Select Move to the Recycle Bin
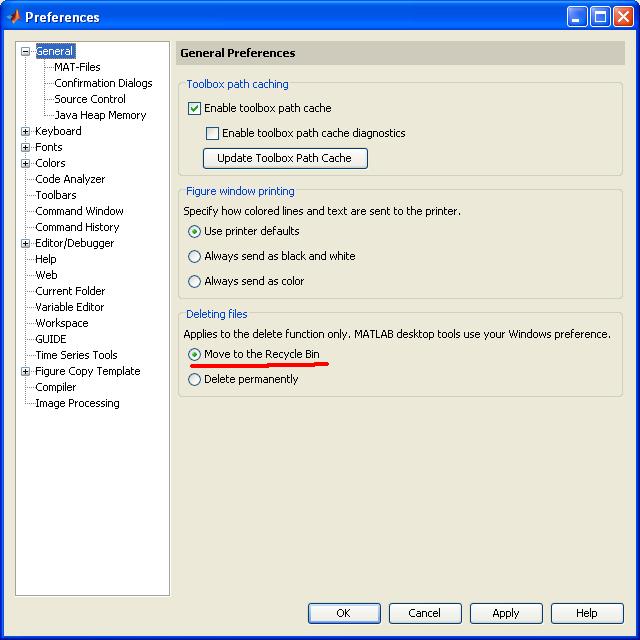The image size is (640, 640). (195, 355)
